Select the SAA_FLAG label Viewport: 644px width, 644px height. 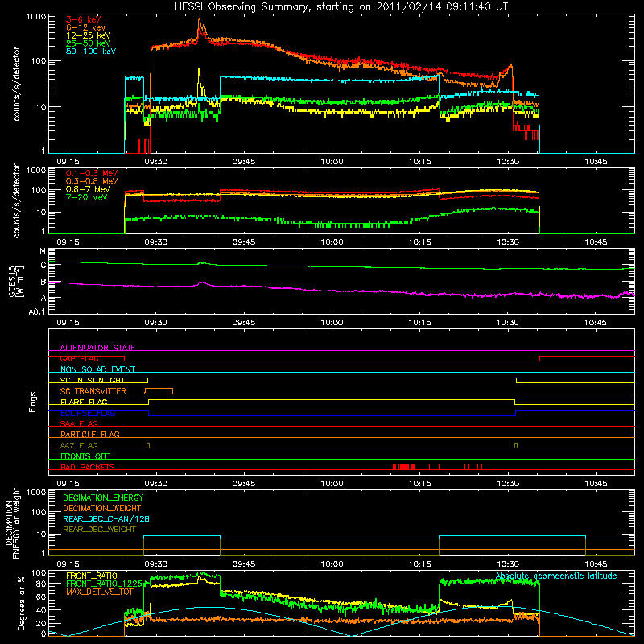(79, 423)
